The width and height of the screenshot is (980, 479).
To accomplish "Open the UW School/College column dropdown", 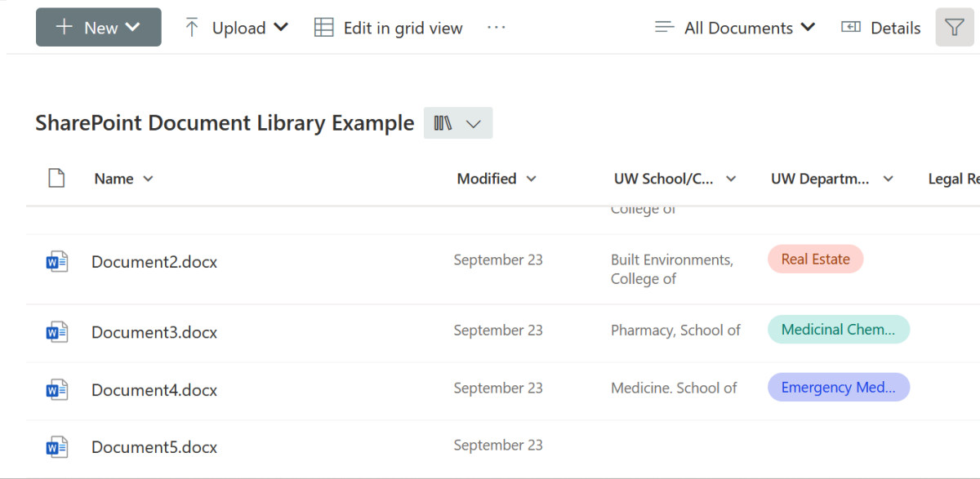I will click(731, 178).
